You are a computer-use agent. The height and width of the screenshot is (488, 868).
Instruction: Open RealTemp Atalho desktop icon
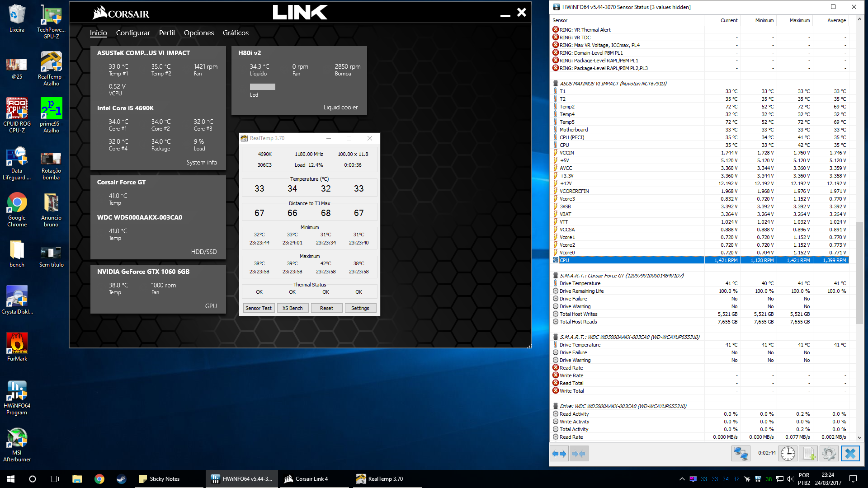click(x=51, y=69)
